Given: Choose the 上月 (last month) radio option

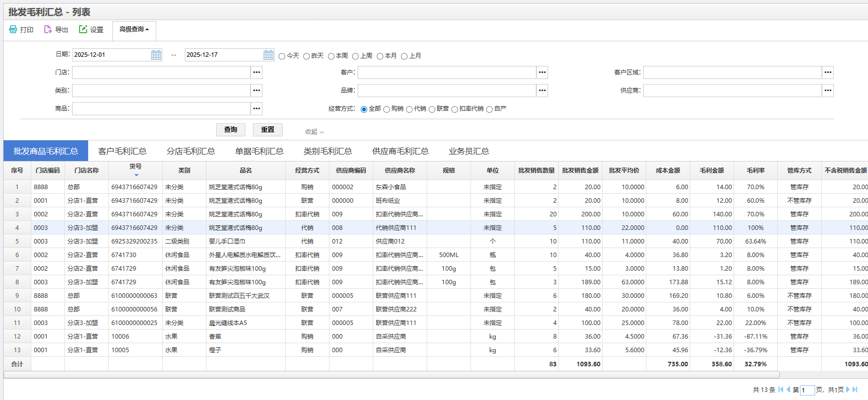Looking at the screenshot, I should point(404,56).
